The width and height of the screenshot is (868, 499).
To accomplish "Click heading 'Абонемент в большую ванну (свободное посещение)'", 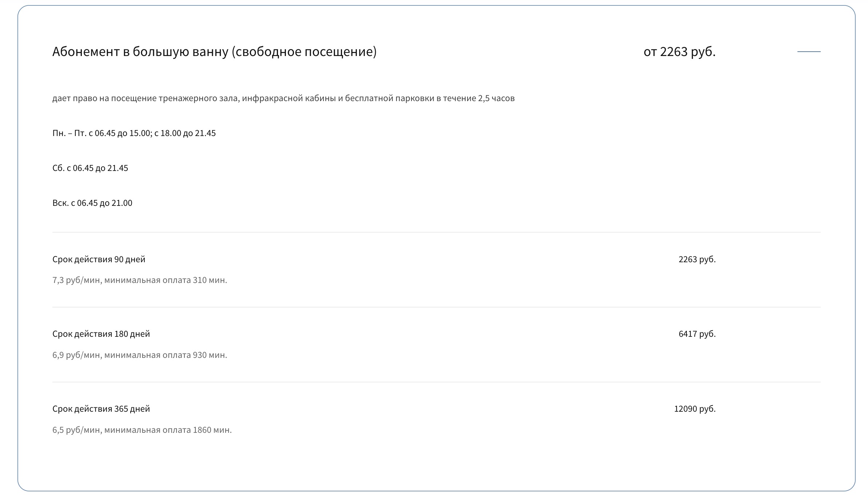I will 215,52.
